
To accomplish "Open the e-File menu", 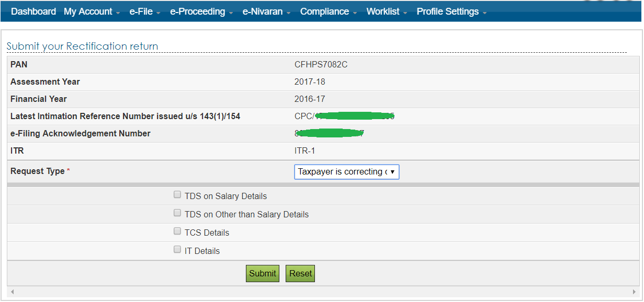I will tap(141, 11).
